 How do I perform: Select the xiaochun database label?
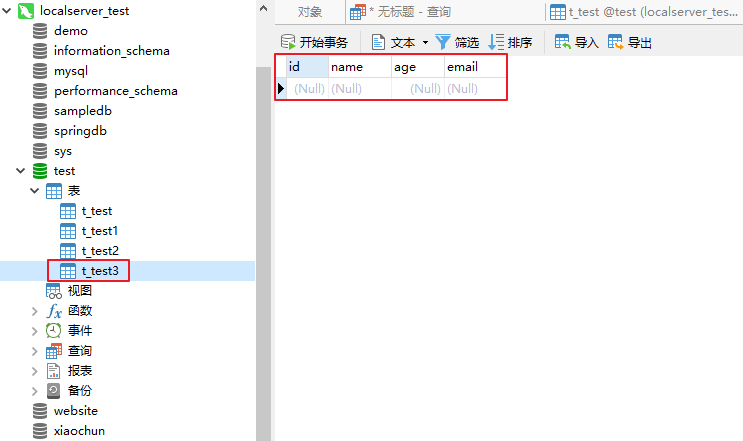tap(79, 431)
